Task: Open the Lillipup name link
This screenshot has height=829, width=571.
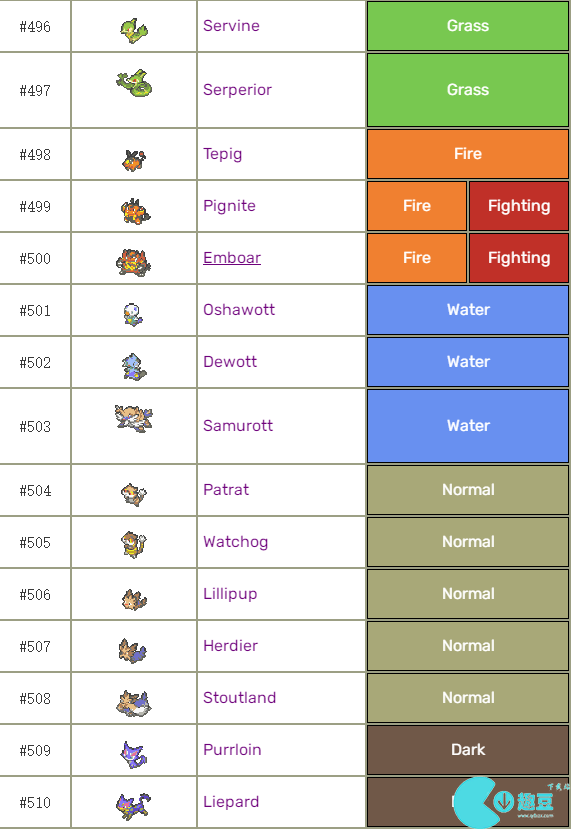Action: [x=230, y=594]
